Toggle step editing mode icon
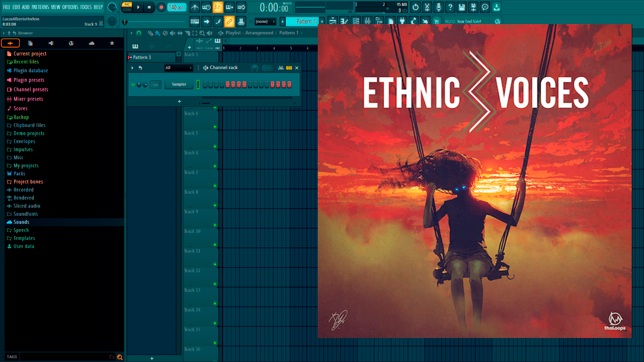Screen dimensions: 644x362 pyautogui.click(x=218, y=21)
